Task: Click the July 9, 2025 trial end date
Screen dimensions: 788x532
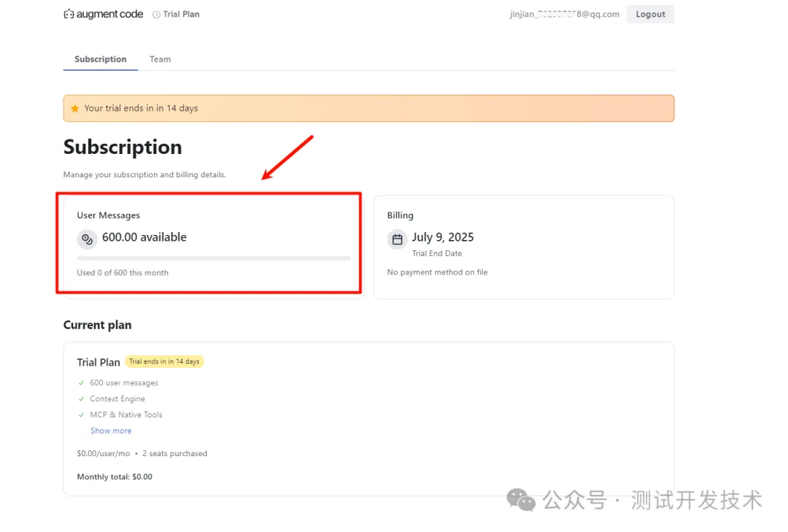Action: tap(442, 237)
